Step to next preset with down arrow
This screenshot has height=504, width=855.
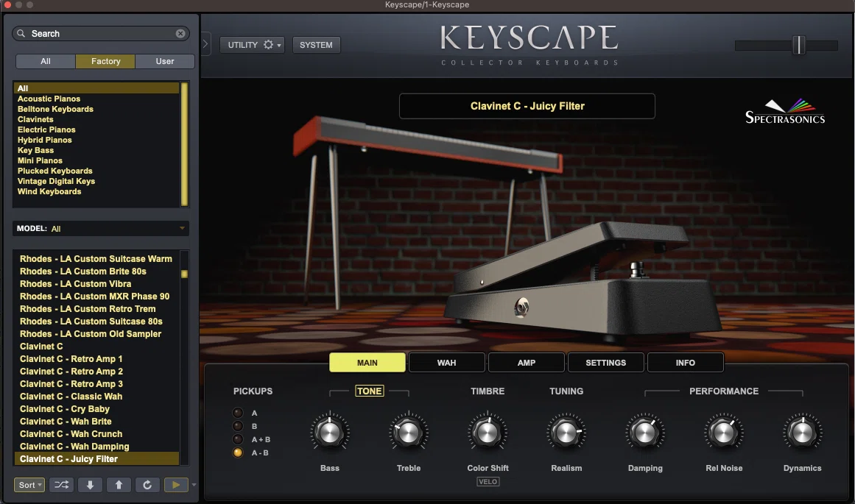[x=90, y=484]
